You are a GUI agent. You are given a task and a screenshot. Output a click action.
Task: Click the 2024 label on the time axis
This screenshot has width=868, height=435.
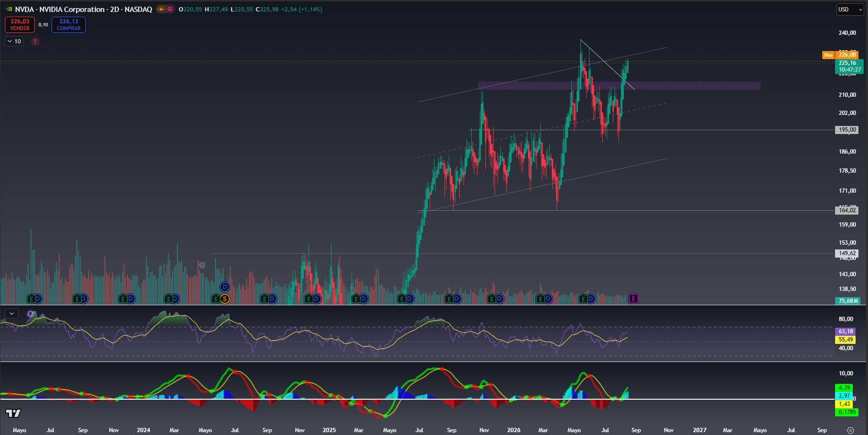click(144, 430)
